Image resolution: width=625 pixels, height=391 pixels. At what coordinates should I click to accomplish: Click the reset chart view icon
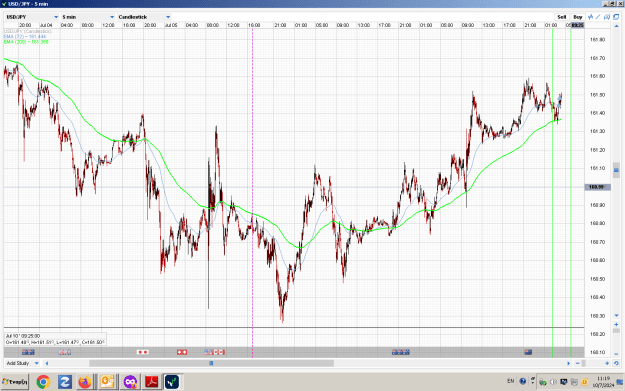pyautogui.click(x=616, y=363)
